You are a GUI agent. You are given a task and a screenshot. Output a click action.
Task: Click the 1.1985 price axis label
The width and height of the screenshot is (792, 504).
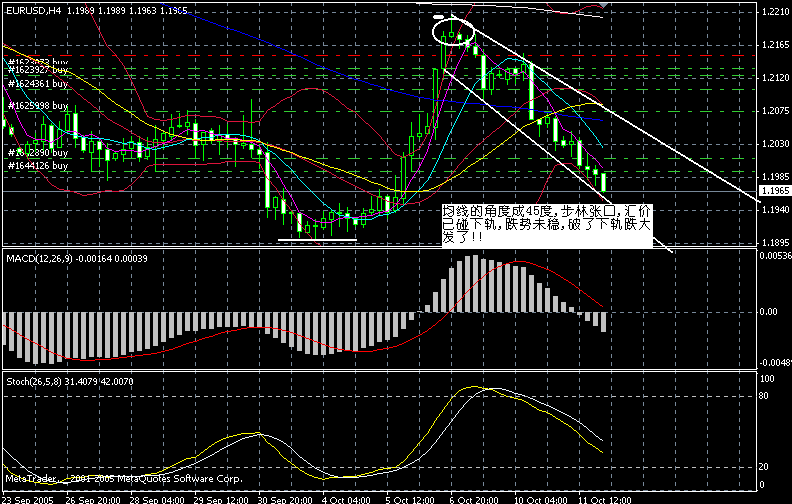tap(775, 177)
